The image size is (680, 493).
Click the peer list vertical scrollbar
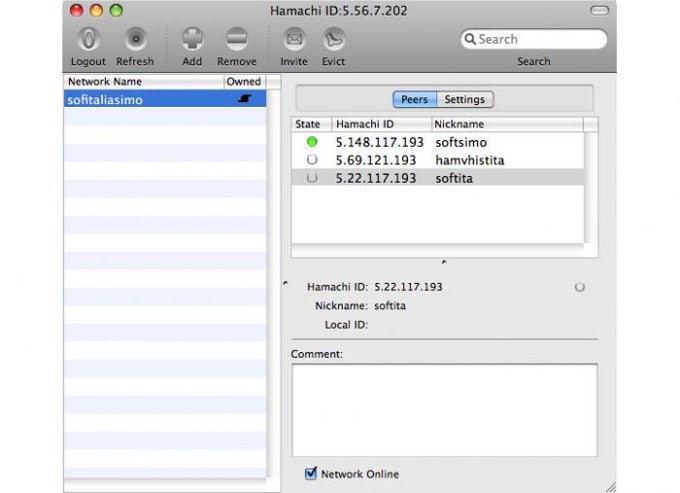591,187
